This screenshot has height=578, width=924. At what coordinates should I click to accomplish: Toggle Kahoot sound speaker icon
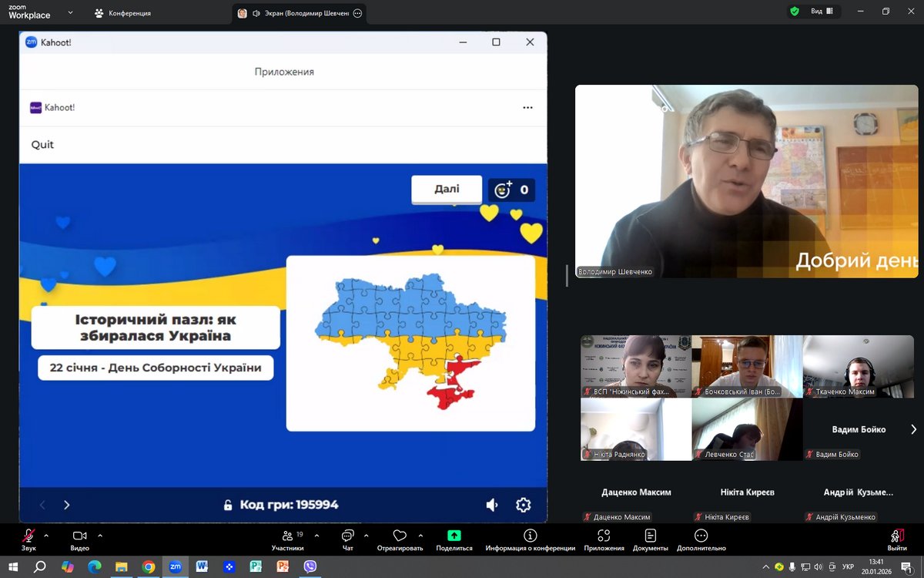pos(492,505)
